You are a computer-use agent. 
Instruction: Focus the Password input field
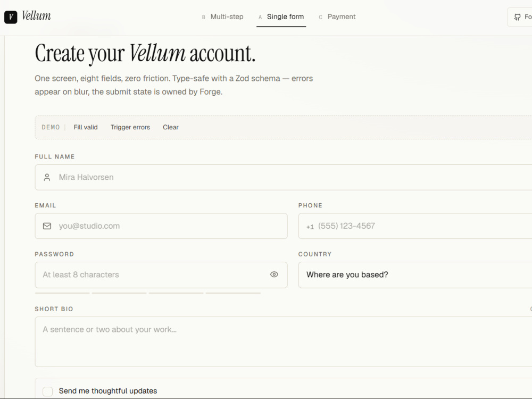(x=161, y=275)
